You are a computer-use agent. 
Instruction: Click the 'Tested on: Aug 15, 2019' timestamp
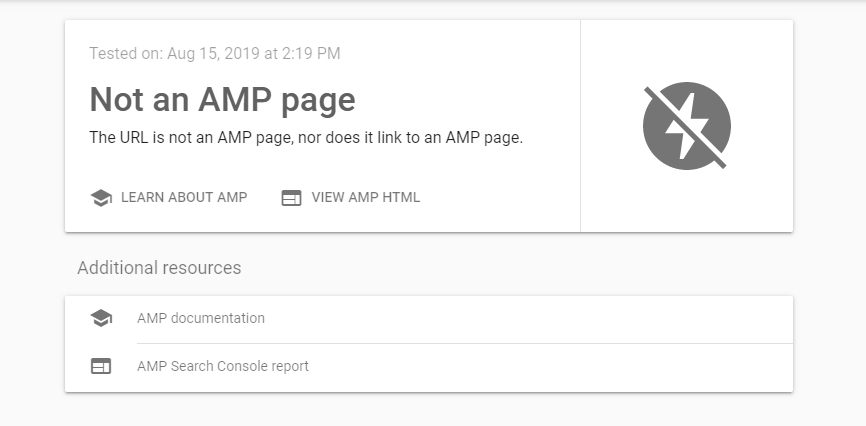tap(215, 54)
